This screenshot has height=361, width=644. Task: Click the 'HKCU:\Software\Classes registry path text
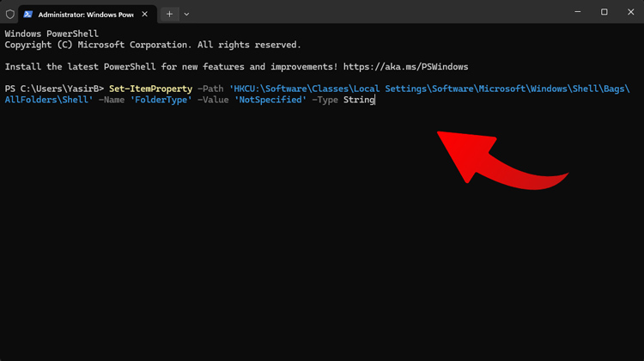(x=289, y=89)
